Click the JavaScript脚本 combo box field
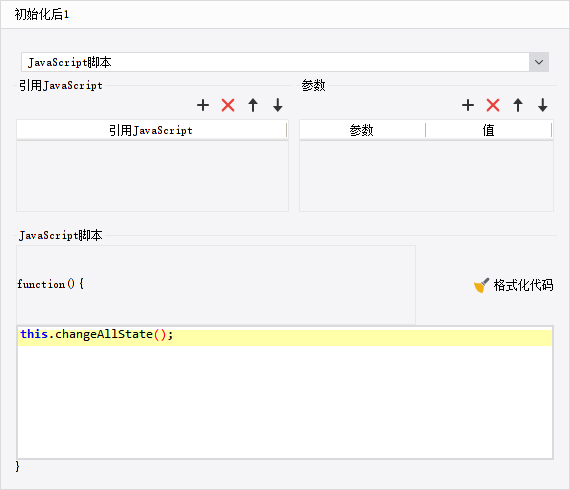 pyautogui.click(x=275, y=62)
